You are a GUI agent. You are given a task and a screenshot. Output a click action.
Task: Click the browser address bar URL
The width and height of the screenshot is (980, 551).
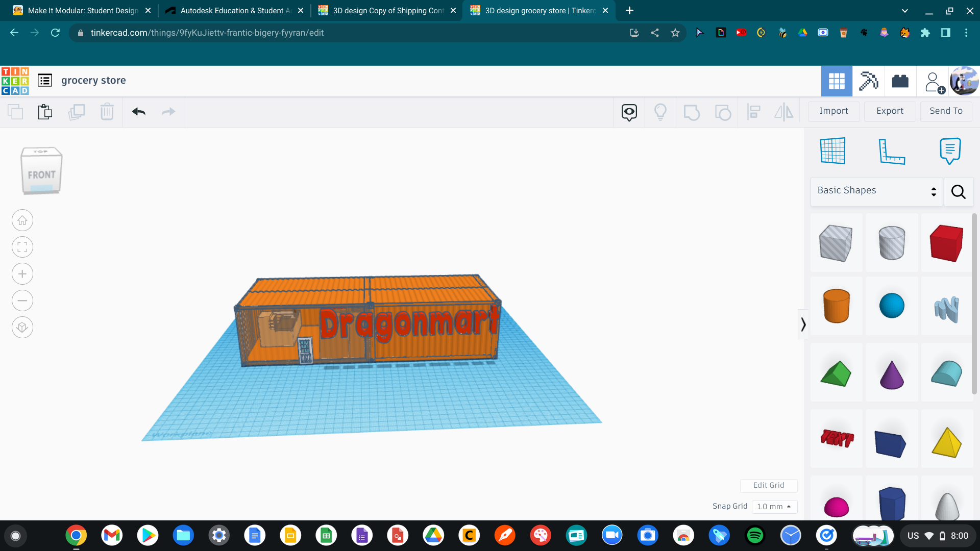pos(207,33)
